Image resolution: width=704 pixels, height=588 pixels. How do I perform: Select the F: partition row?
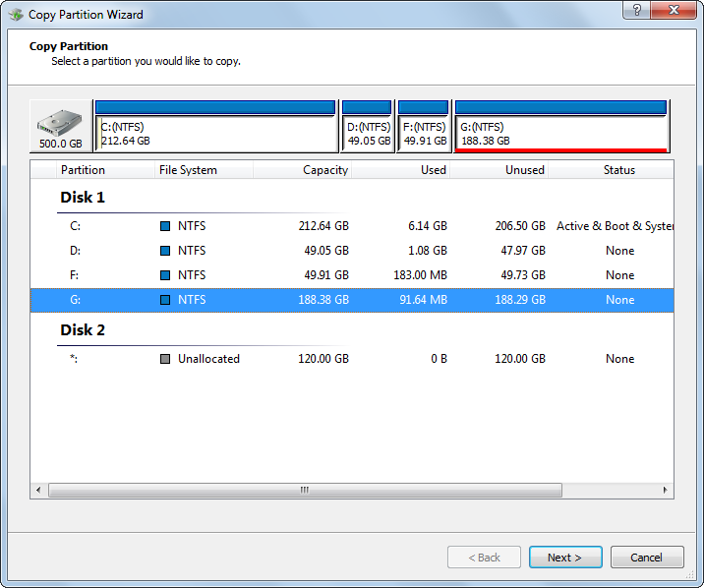(352, 275)
